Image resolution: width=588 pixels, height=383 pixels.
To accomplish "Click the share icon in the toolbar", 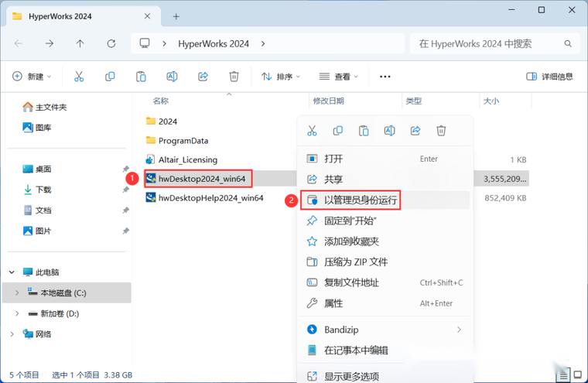I will 203,77.
